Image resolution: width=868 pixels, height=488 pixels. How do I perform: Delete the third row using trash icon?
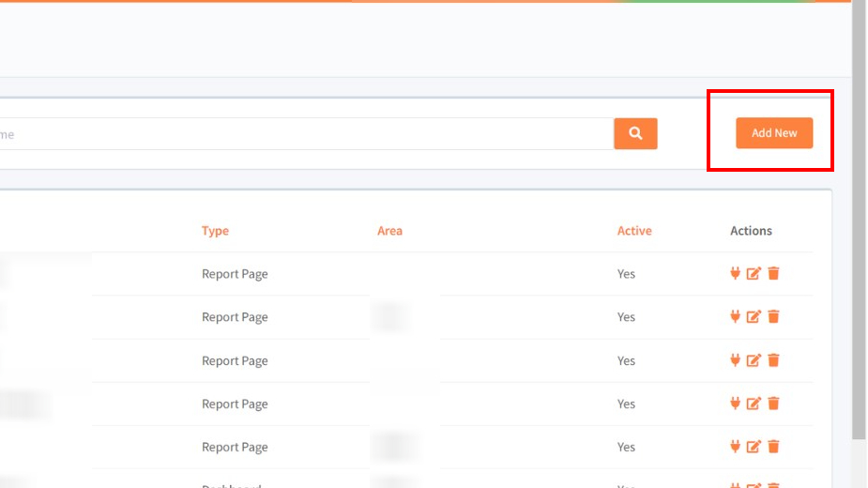773,360
